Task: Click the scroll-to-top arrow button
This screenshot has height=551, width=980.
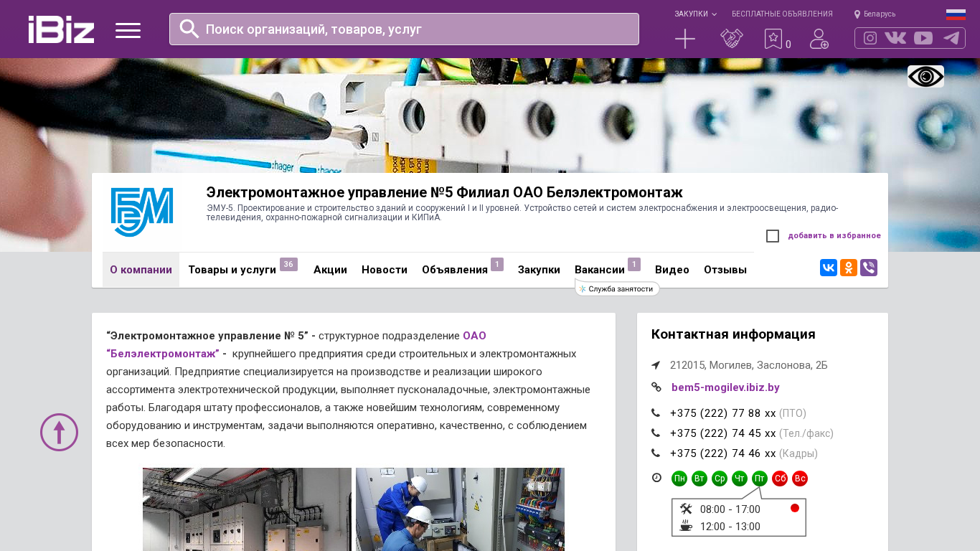Action: (x=59, y=432)
